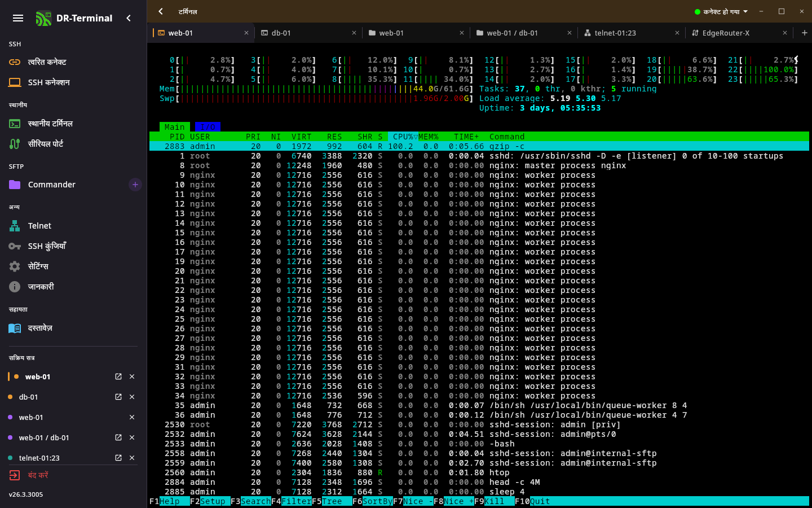This screenshot has height=508, width=812.
Task: Open SSH कनेक्शन in sidebar
Action: point(73,82)
